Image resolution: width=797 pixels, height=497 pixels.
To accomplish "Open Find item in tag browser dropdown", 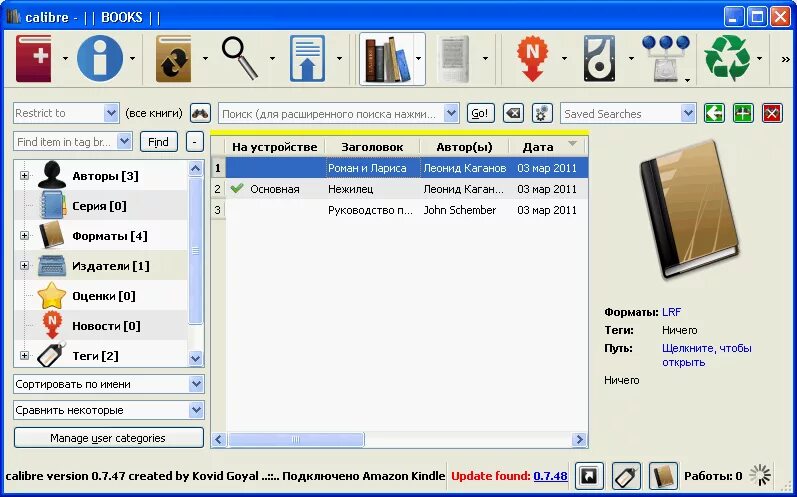I will (x=125, y=142).
